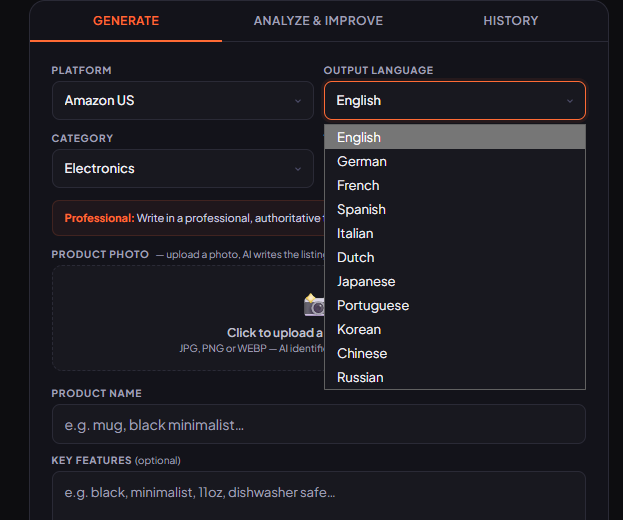Set output language to Chinese
Screen dimensions: 623x520
(x=455, y=354)
